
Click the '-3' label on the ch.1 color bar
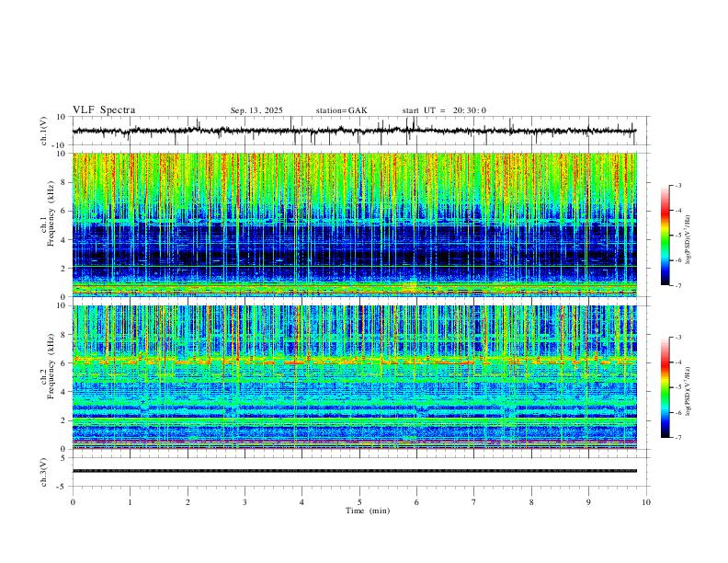click(x=678, y=185)
